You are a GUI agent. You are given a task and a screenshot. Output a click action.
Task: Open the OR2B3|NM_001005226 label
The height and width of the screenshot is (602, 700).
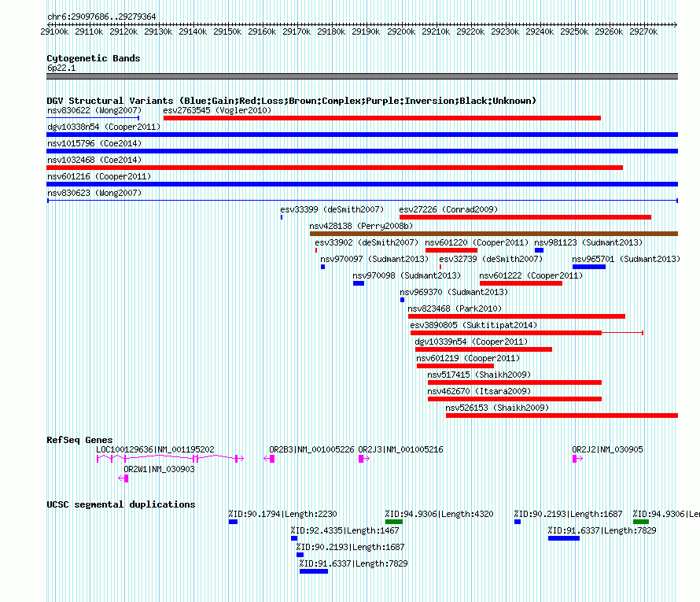311,449
